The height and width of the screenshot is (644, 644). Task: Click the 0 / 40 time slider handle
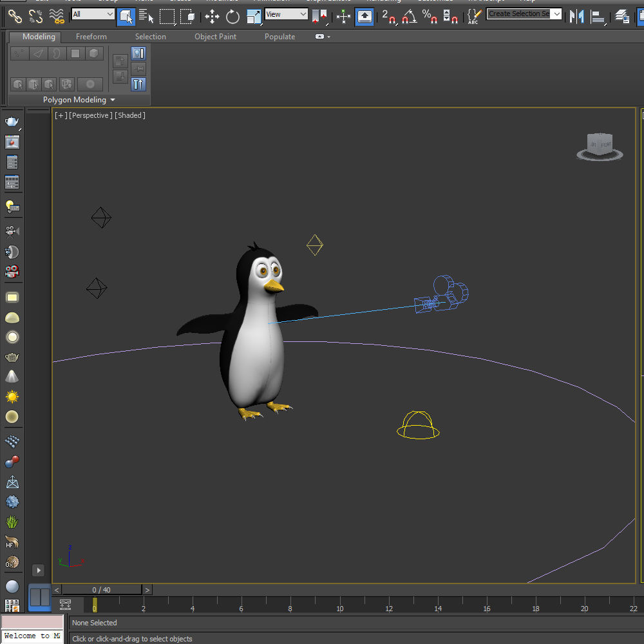coord(102,590)
